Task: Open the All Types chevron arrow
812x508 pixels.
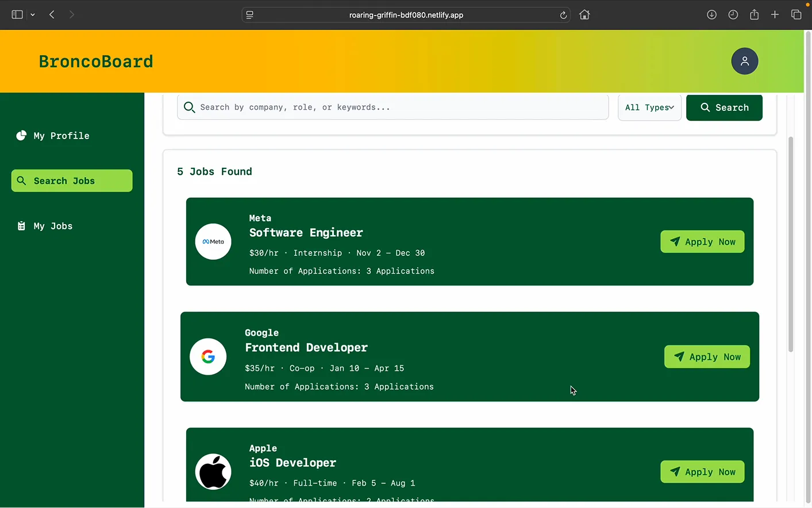Action: click(672, 107)
